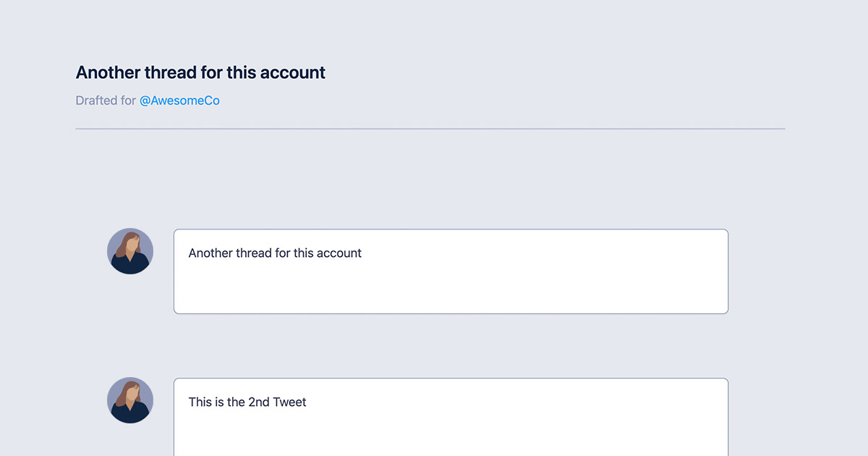
Task: Click the "Drafted for" label
Action: (106, 101)
